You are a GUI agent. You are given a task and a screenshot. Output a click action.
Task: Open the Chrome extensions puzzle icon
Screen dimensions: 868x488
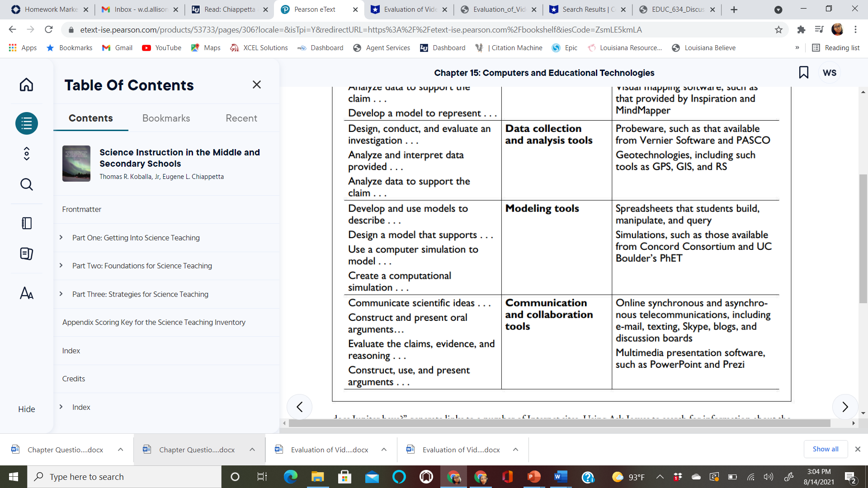click(x=801, y=30)
